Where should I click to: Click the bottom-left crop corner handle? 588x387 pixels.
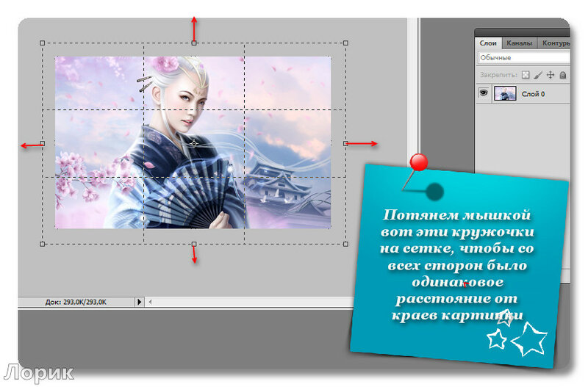43,244
